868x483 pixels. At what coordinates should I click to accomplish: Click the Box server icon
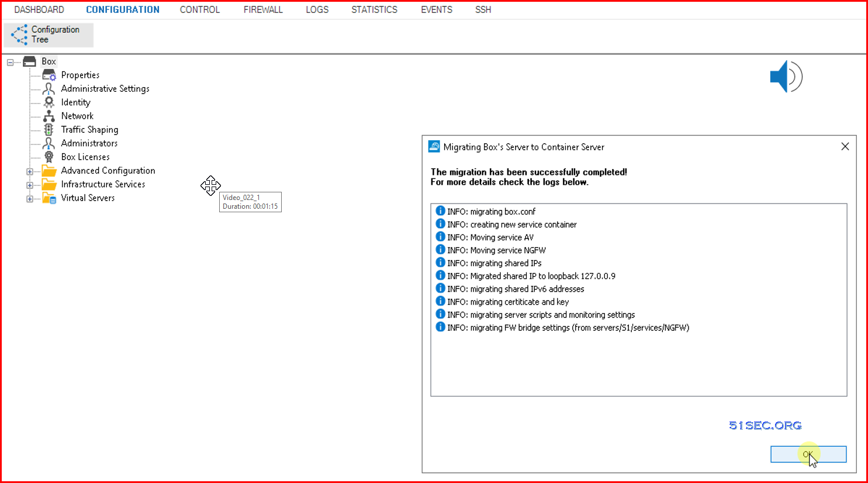coord(29,61)
